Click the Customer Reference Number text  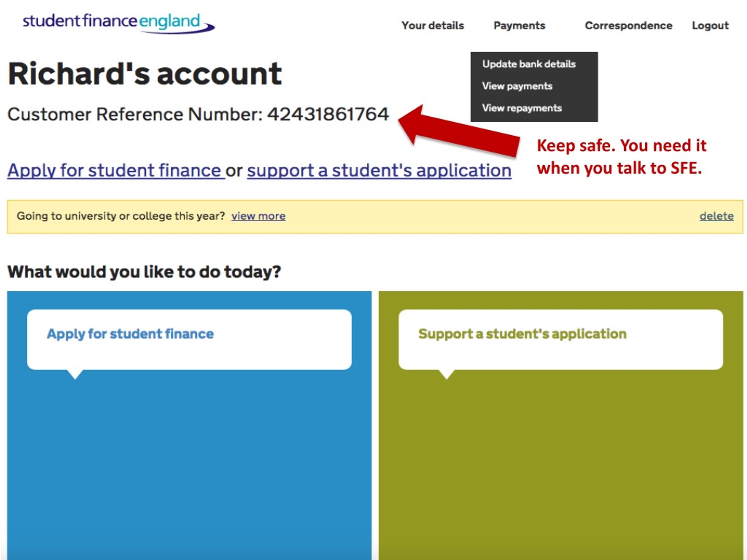(x=198, y=114)
